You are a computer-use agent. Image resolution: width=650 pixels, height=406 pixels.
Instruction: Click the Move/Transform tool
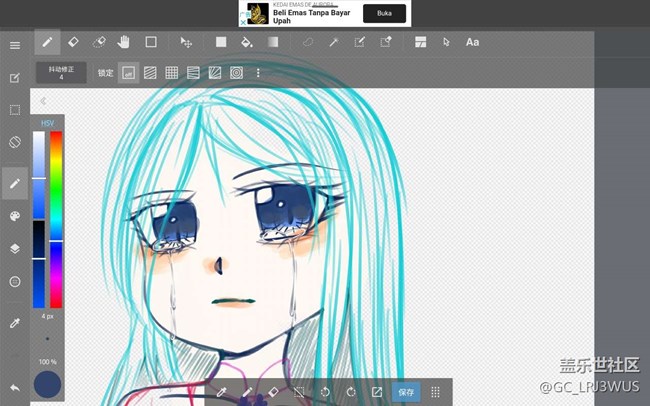click(186, 42)
